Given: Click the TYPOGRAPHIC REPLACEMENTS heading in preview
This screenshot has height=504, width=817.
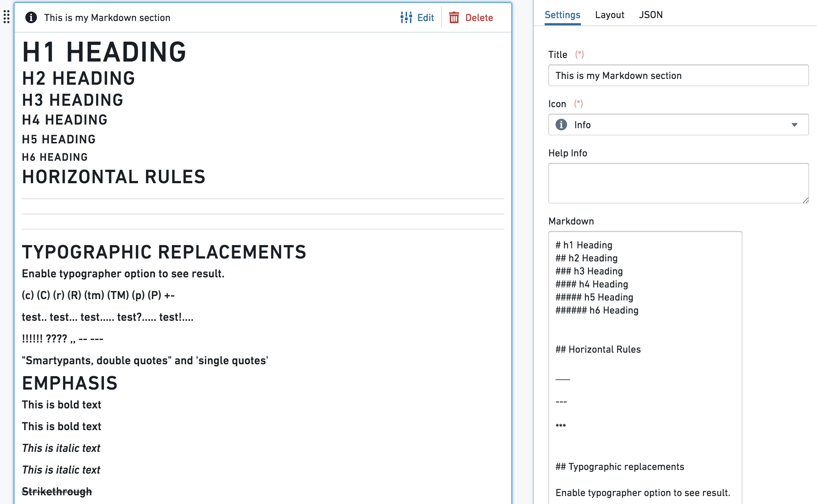Looking at the screenshot, I should click(x=164, y=252).
